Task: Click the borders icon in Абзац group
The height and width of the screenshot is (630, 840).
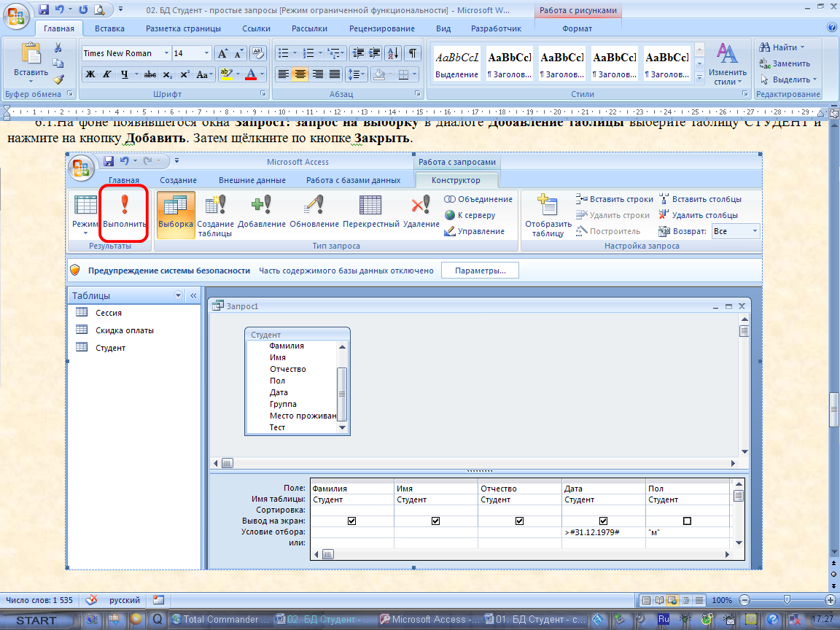Action: point(405,74)
